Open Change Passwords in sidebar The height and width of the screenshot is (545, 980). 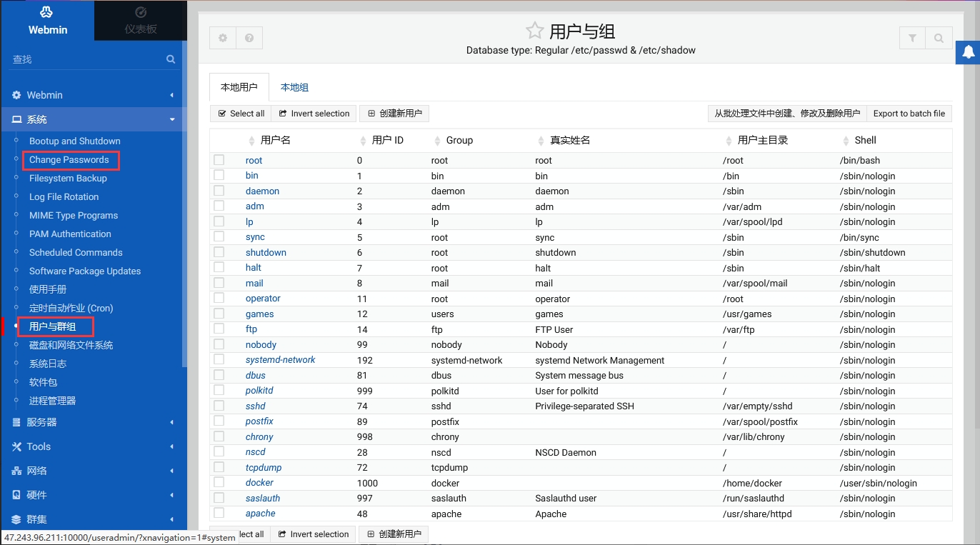[69, 160]
